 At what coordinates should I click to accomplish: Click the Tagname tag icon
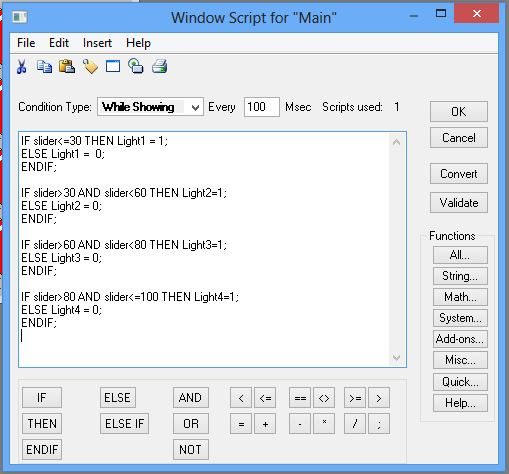point(90,66)
